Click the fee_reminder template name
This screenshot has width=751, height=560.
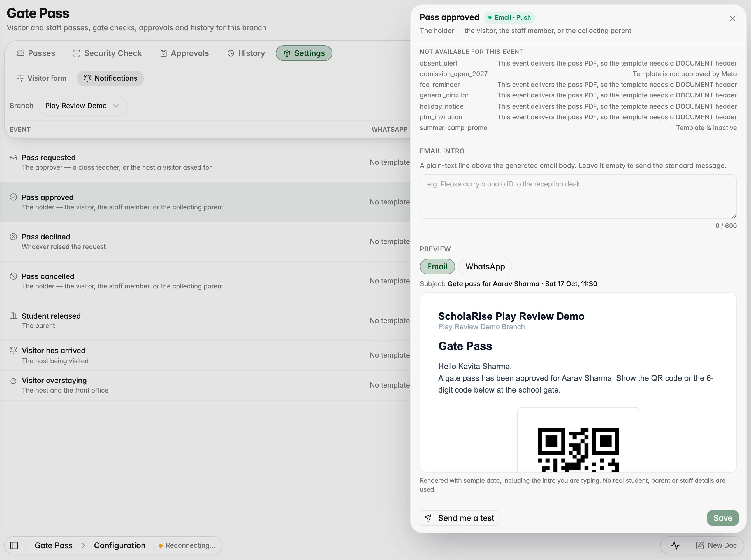(440, 84)
